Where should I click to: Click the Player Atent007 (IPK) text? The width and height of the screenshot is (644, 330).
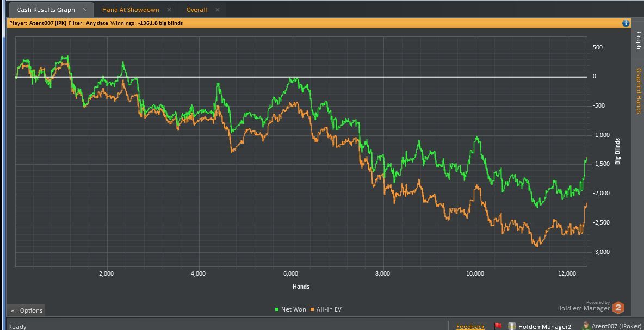38,23
